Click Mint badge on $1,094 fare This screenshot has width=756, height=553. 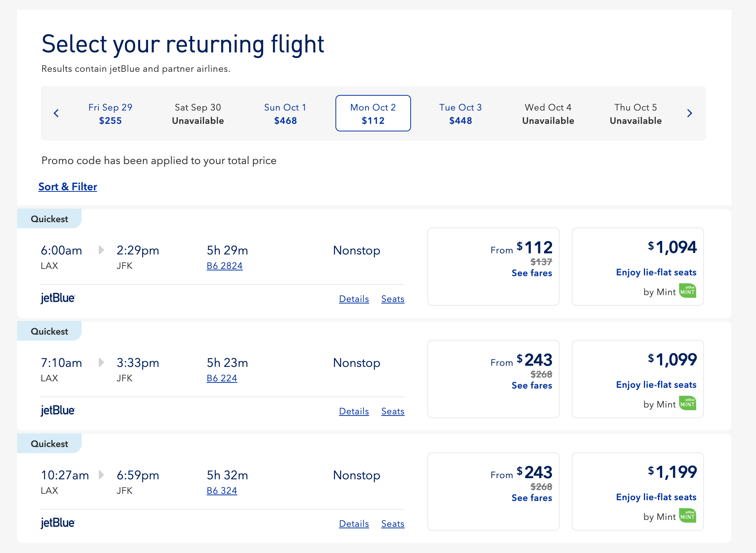pos(688,291)
